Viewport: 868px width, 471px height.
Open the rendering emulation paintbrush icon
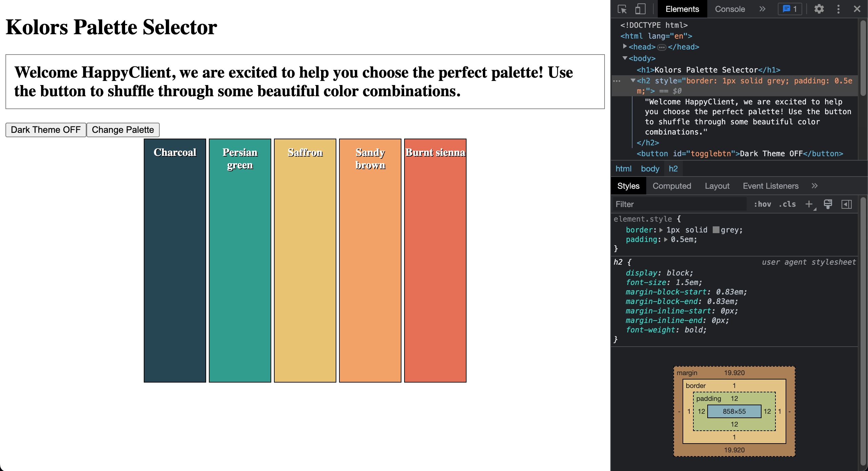[x=828, y=204]
